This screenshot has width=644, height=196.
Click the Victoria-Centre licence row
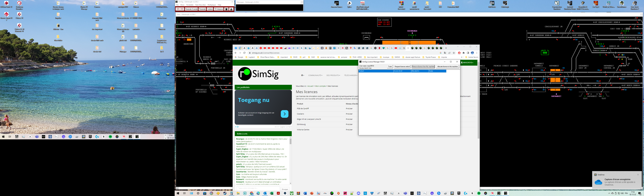(x=327, y=130)
